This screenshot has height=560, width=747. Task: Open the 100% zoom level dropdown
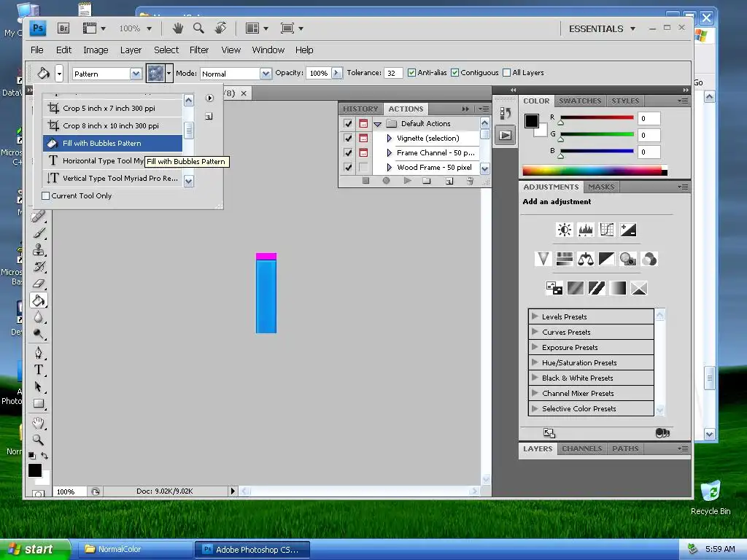pos(149,28)
